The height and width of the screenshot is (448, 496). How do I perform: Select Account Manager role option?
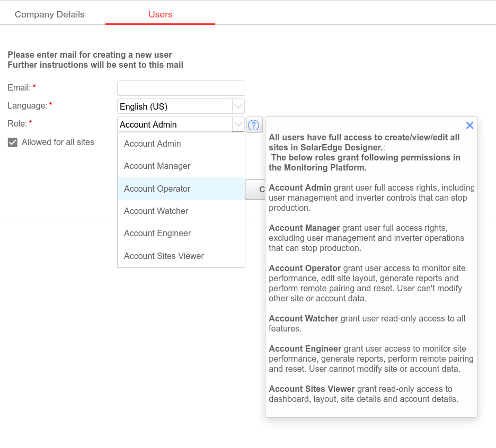coord(157,166)
